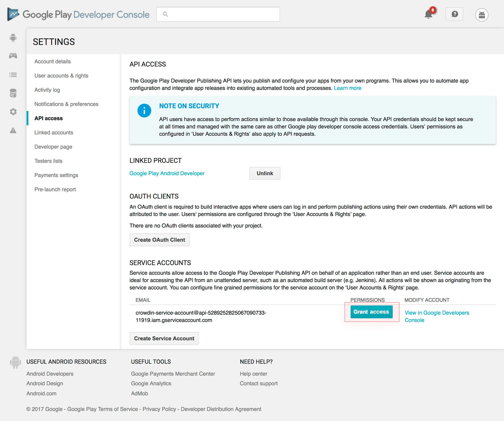
Task: Click the Unlink project button
Action: 265,173
